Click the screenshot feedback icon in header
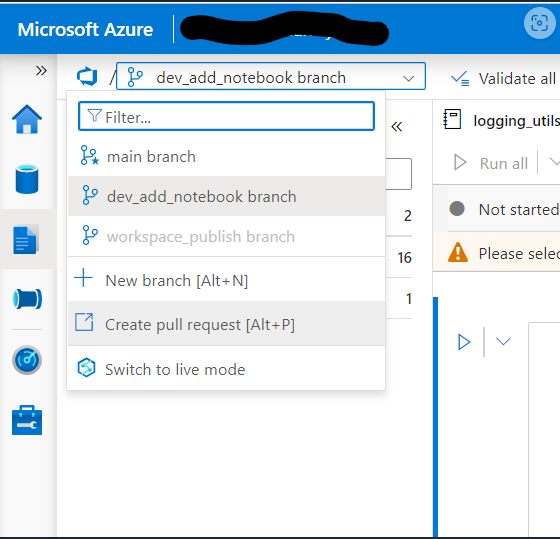The width and height of the screenshot is (560, 539). (539, 23)
